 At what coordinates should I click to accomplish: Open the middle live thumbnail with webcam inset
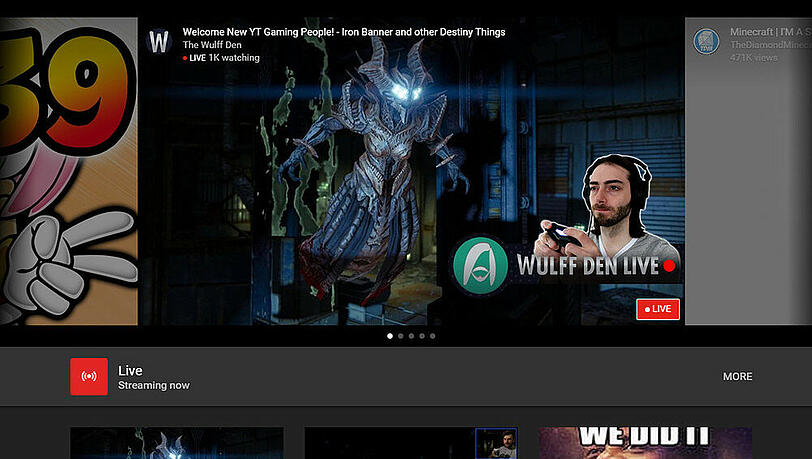click(411, 443)
